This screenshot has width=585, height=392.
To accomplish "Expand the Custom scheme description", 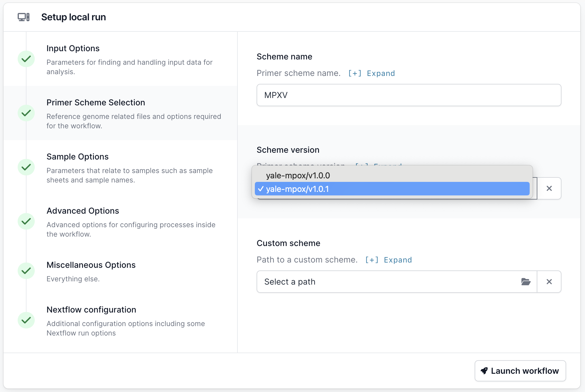I will pyautogui.click(x=388, y=260).
